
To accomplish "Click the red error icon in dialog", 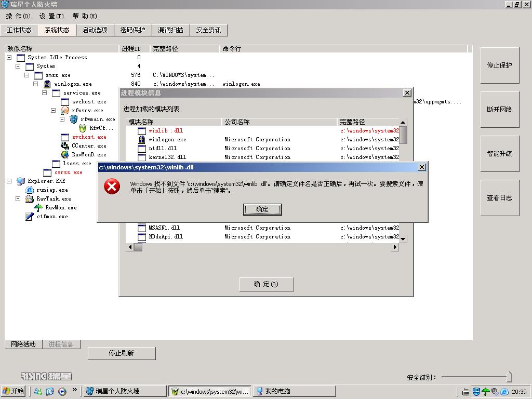I will [x=112, y=187].
